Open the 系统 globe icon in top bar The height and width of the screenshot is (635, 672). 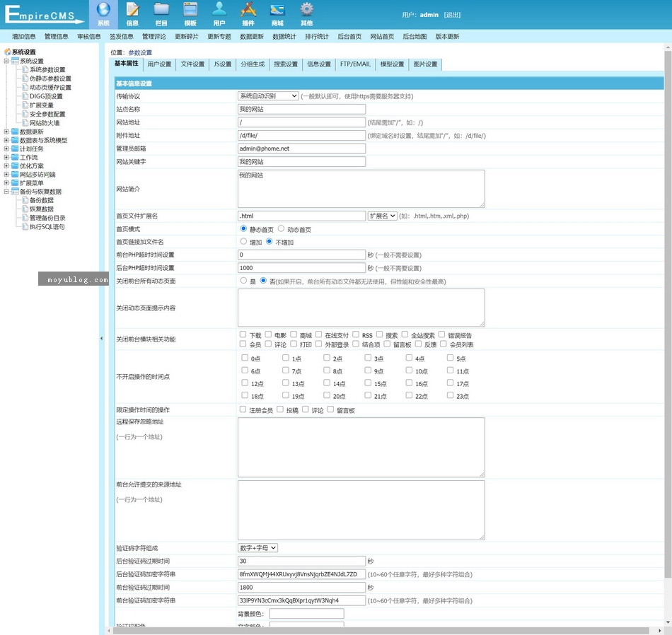click(103, 9)
